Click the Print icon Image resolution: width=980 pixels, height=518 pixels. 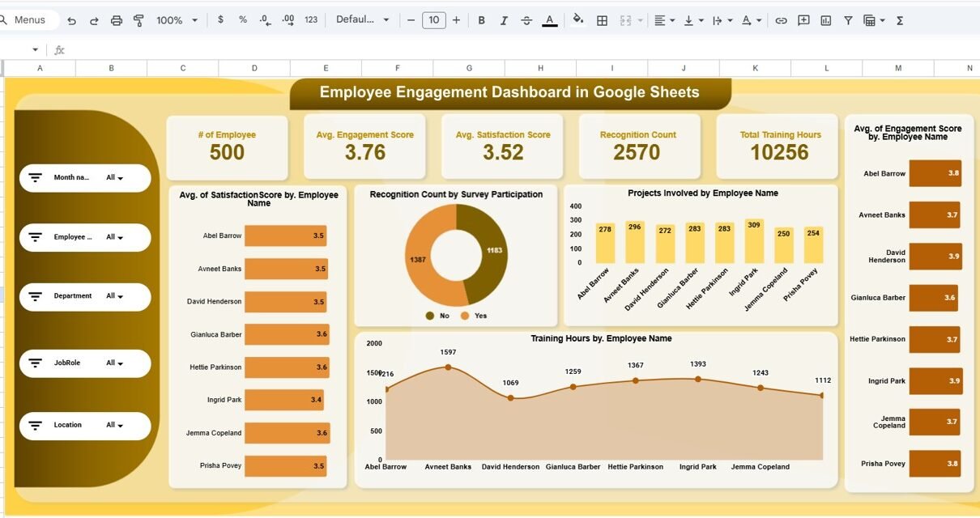click(x=116, y=20)
